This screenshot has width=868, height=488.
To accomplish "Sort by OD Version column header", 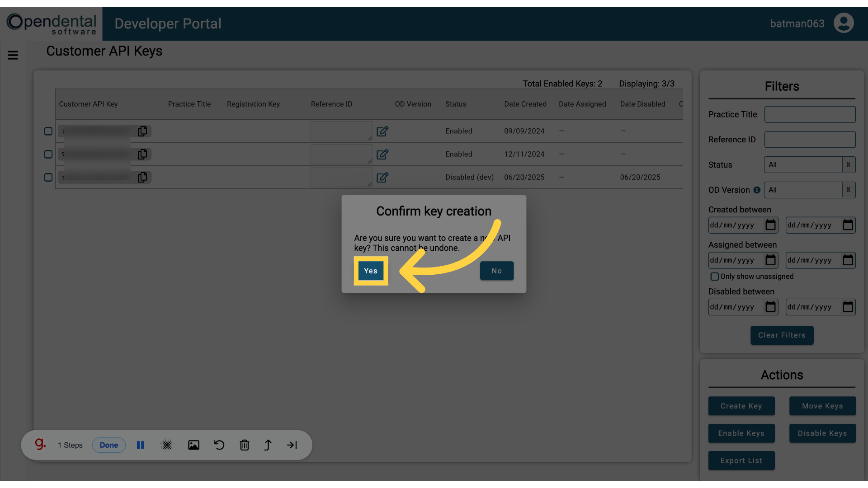I will click(x=413, y=104).
